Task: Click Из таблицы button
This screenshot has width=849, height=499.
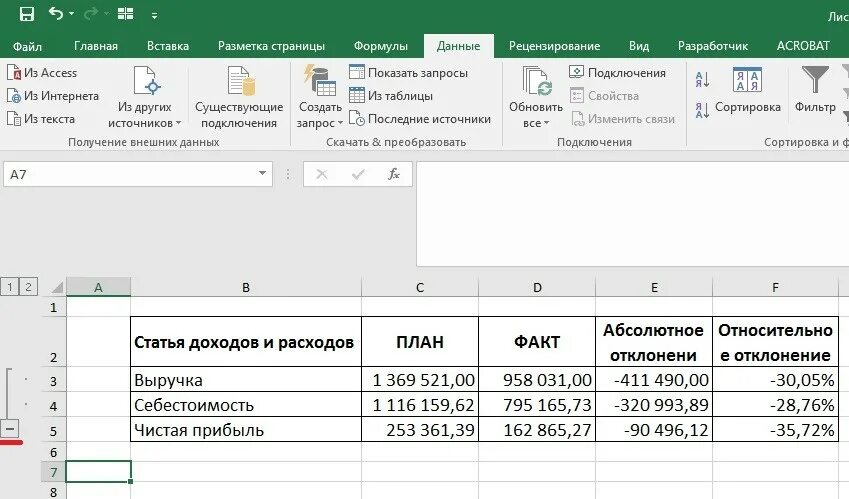Action: 391,96
